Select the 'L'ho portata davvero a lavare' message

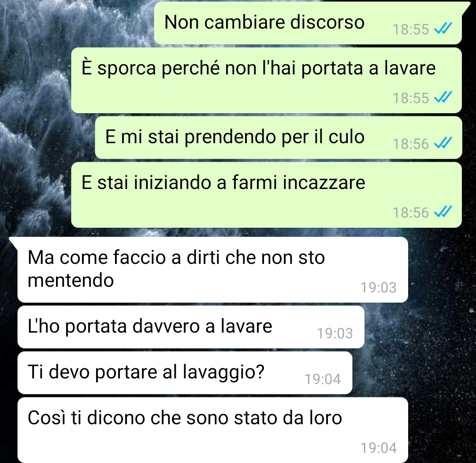point(191,327)
